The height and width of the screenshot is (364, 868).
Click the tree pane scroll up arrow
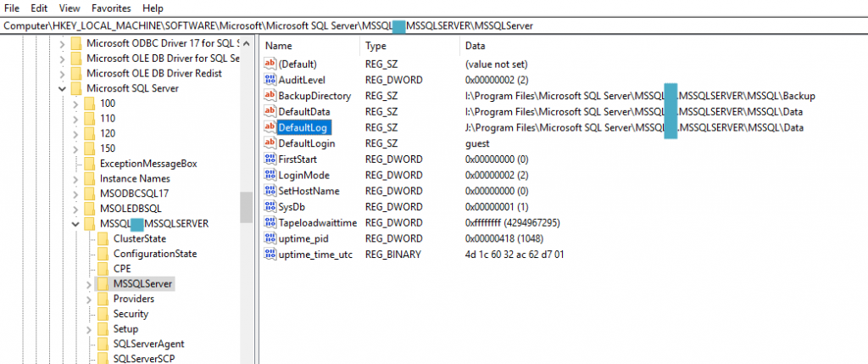247,43
